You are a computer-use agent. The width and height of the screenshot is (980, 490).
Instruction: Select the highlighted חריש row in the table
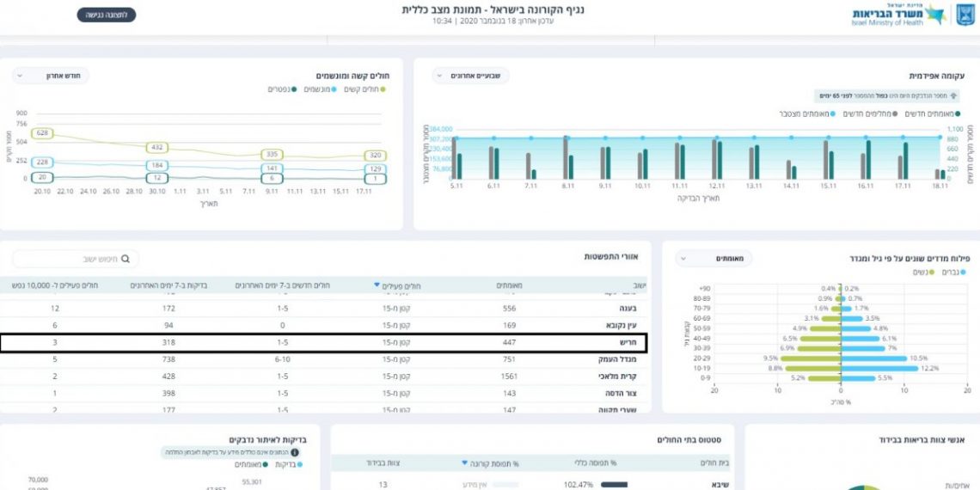(322, 342)
